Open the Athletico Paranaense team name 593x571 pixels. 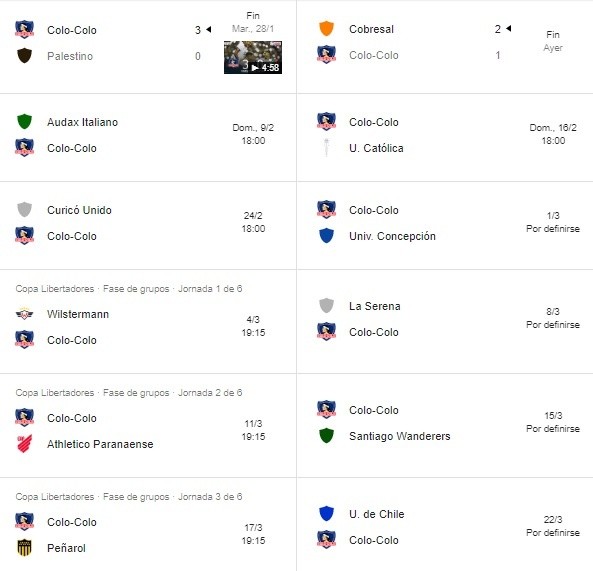(100, 444)
